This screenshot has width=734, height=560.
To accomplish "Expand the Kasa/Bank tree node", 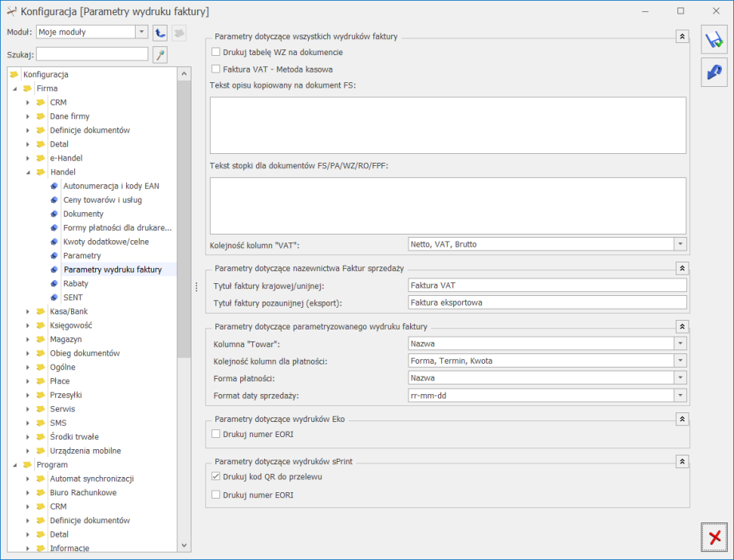I will 28,311.
